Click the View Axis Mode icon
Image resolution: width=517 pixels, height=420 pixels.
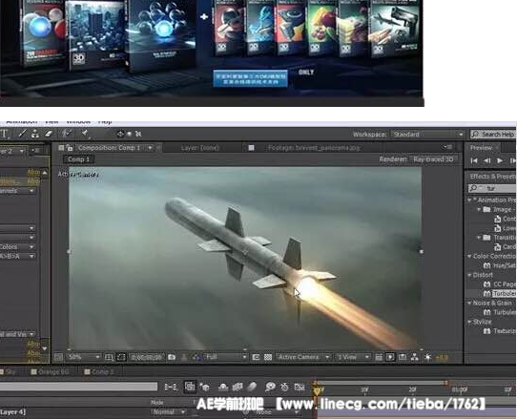coord(138,134)
